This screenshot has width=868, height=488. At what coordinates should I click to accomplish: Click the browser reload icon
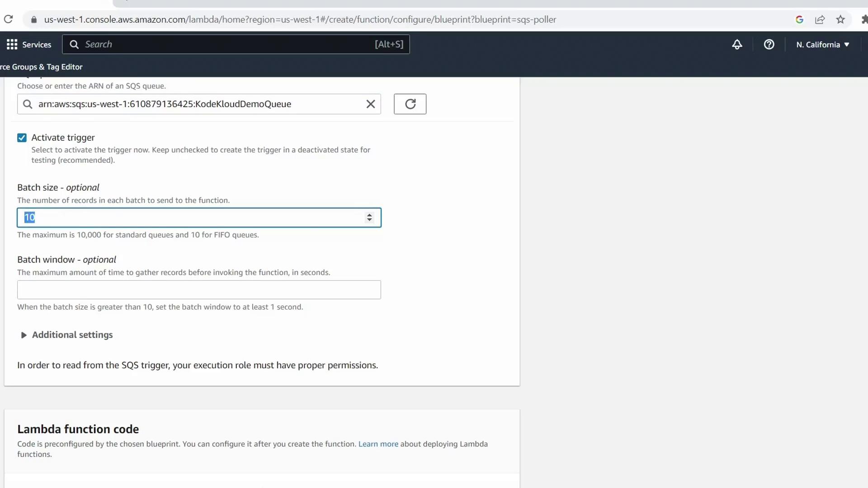[8, 19]
